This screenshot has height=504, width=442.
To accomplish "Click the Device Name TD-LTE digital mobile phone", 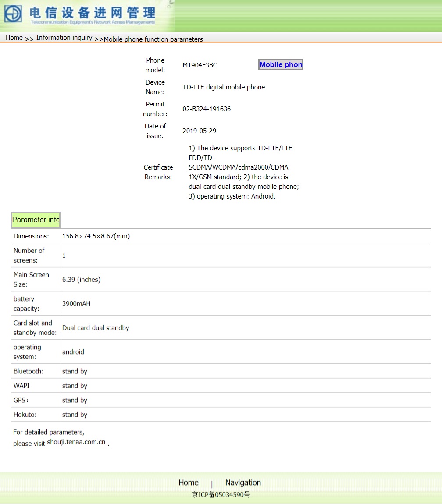I will click(x=224, y=87).
